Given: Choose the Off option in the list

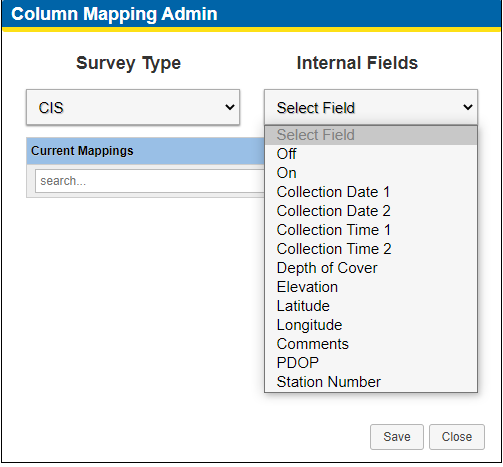Looking at the screenshot, I should coord(371,154).
